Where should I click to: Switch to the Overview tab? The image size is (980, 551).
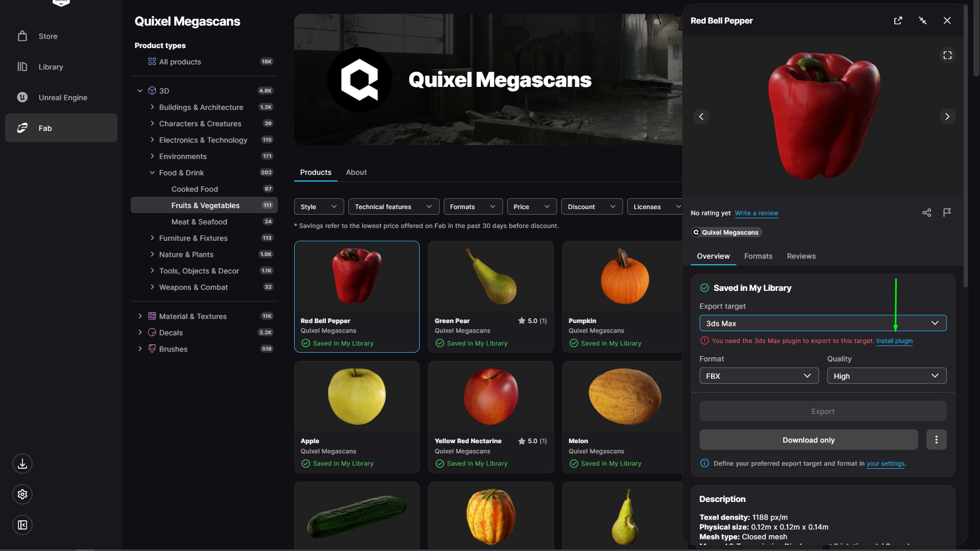pos(713,256)
